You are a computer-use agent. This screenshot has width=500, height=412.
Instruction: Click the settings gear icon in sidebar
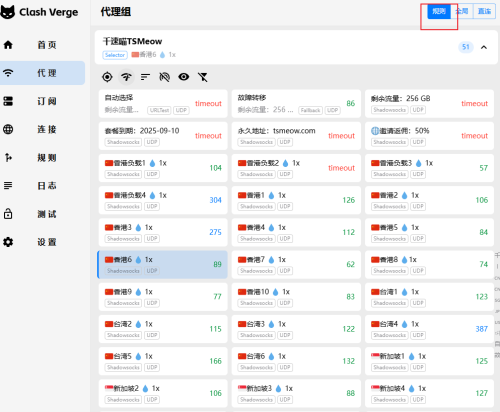click(8, 242)
